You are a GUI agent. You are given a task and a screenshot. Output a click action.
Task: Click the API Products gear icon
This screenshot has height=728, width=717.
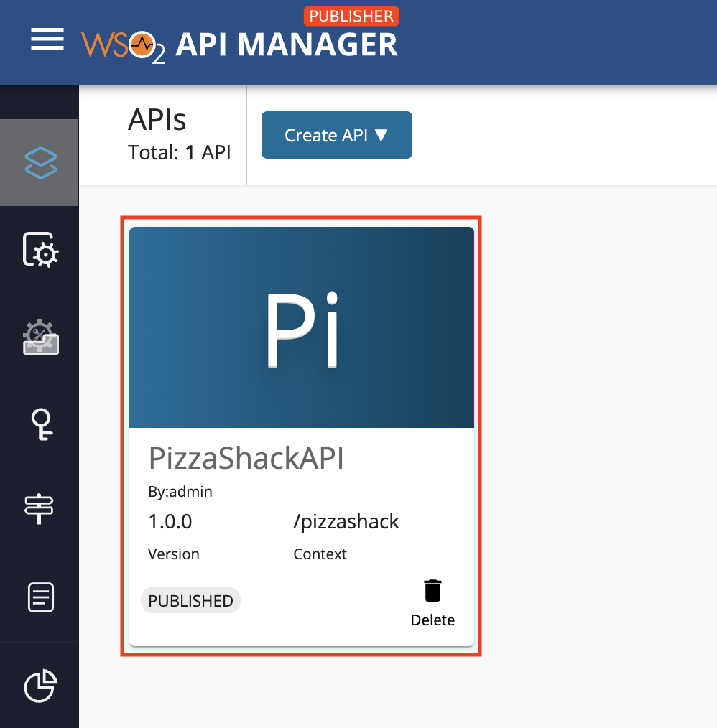pos(39,337)
